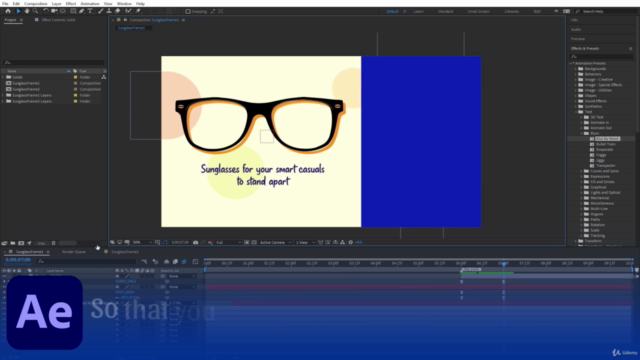
Task: Open the Active Camera dropdown
Action: tap(276, 242)
